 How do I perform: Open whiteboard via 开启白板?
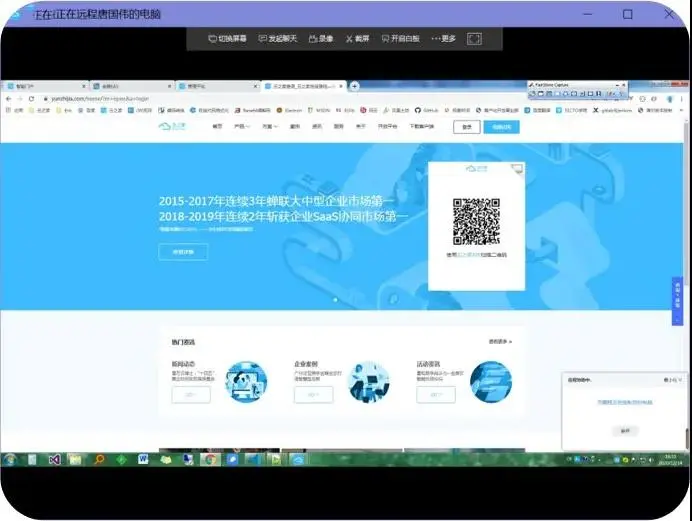coord(400,39)
